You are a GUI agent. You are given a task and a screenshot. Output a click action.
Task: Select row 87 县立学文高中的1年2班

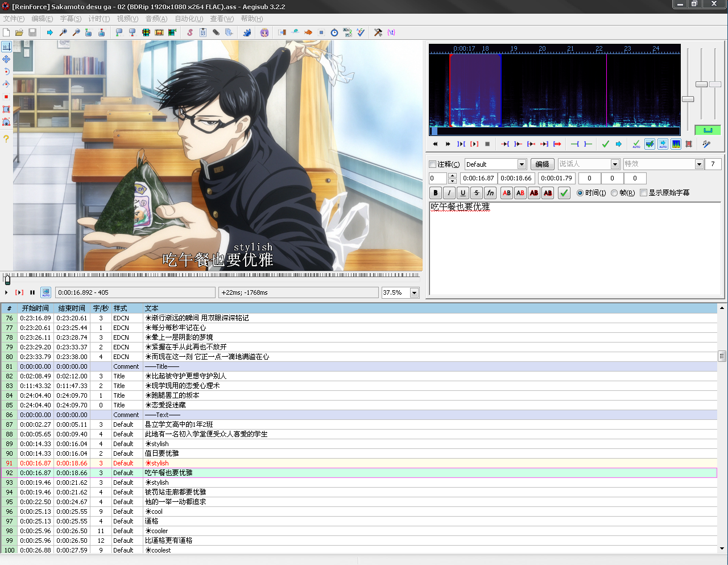point(359,424)
